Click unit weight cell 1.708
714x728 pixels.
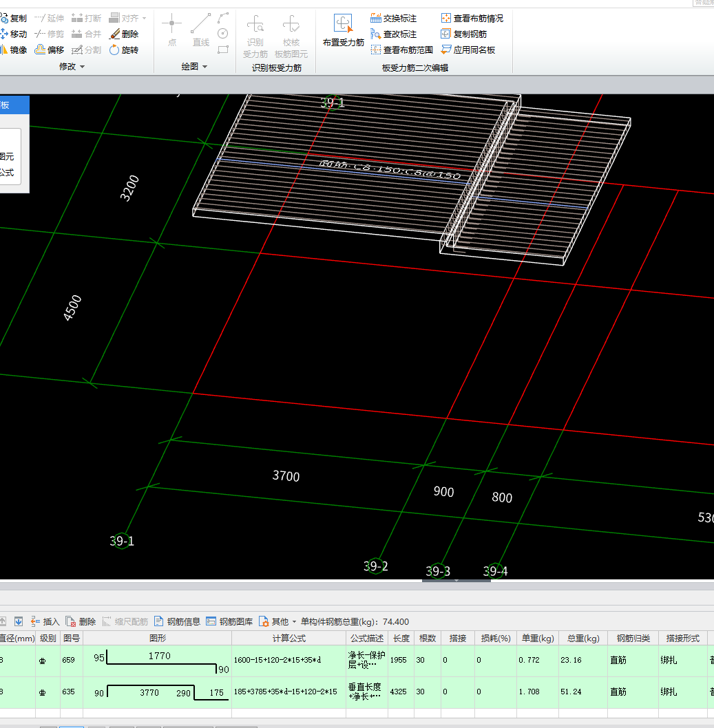536,692
